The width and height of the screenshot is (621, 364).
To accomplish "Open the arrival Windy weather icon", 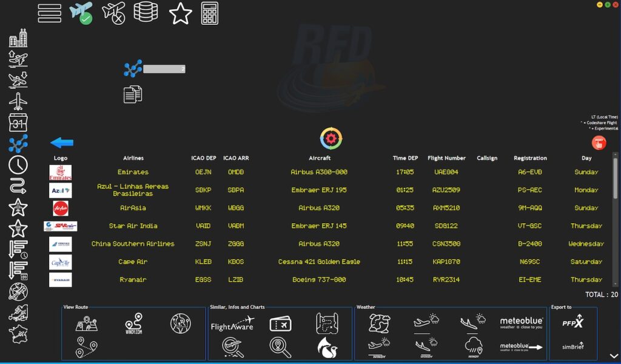I will click(x=426, y=348).
